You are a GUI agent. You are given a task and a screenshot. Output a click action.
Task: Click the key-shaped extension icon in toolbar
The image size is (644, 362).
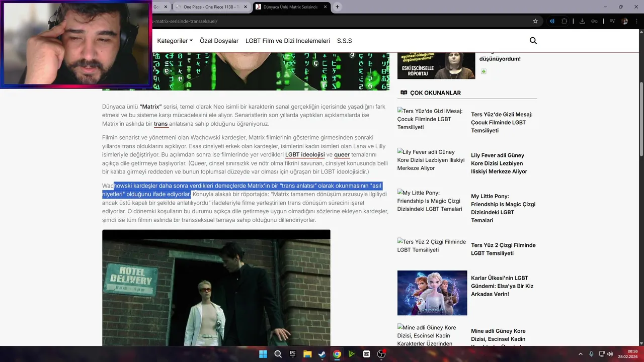pyautogui.click(x=594, y=21)
